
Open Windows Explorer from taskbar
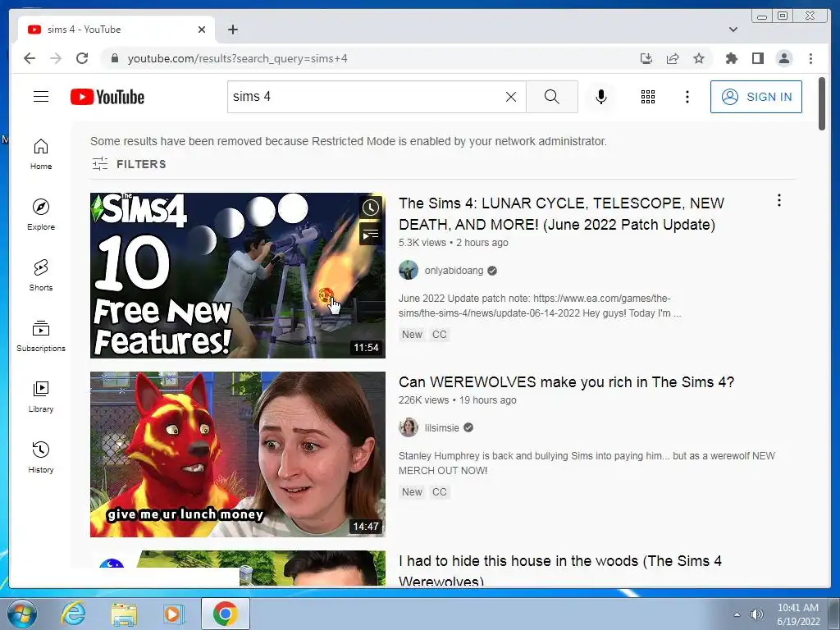124,614
